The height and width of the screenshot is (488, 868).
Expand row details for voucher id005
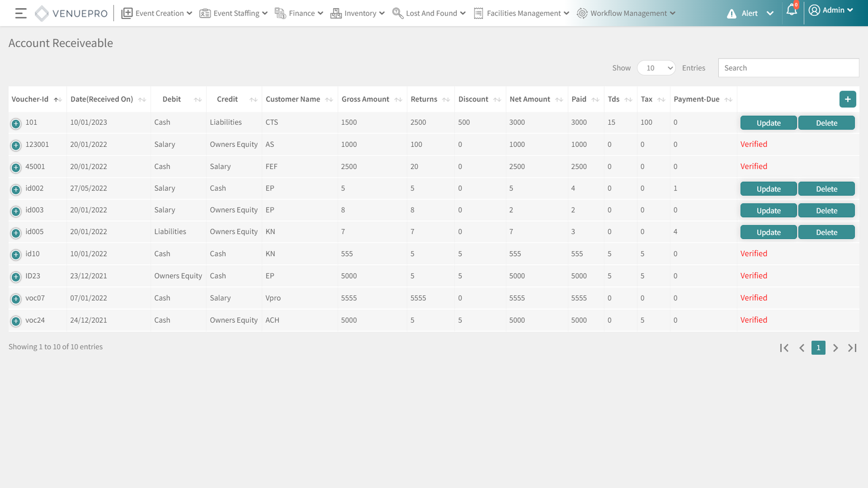tap(16, 233)
